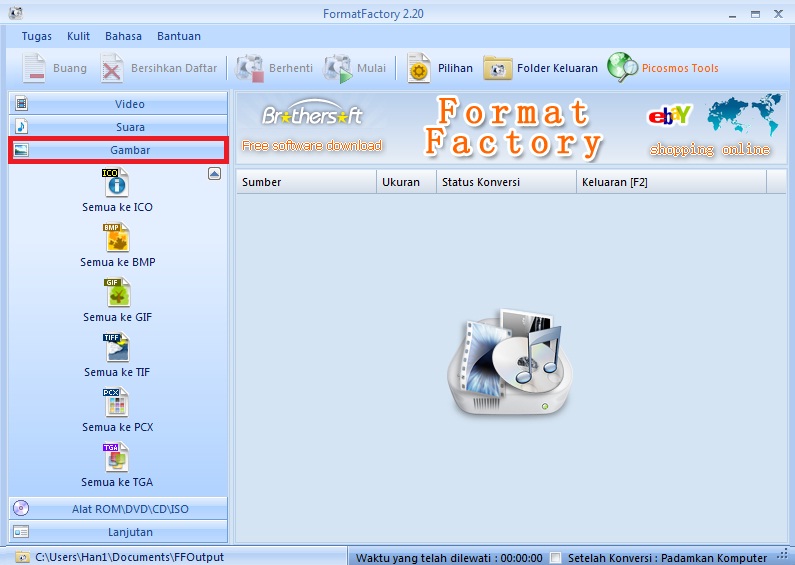Screen dimensions: 795x565
Task: Click the Semua ke BMP label text
Action: (x=118, y=262)
